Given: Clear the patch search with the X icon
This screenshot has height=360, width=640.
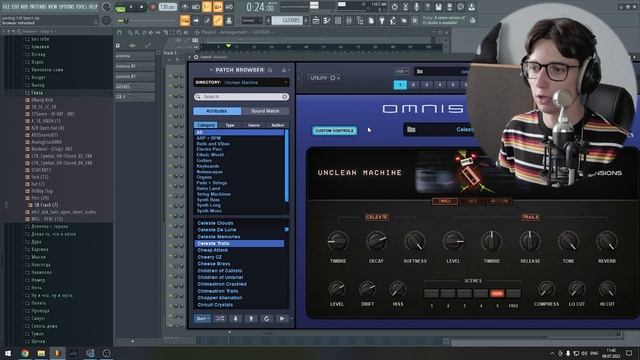Looking at the screenshot, I should 285,97.
